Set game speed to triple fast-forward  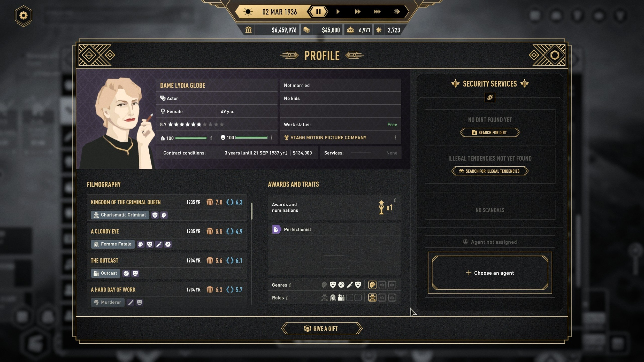[x=377, y=12]
